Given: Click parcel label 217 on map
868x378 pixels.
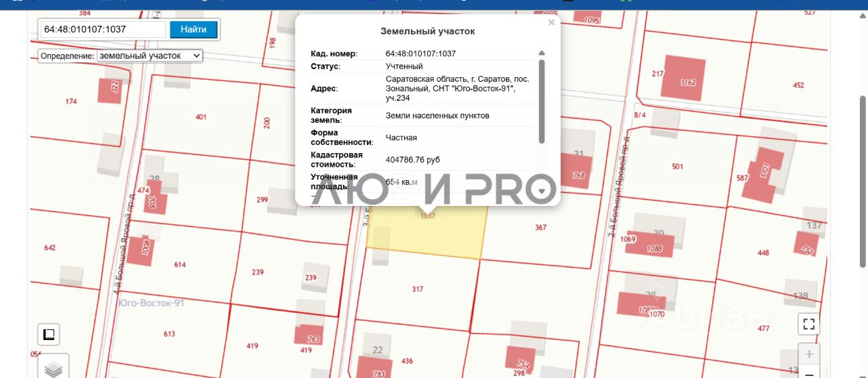Looking at the screenshot, I should [x=657, y=74].
